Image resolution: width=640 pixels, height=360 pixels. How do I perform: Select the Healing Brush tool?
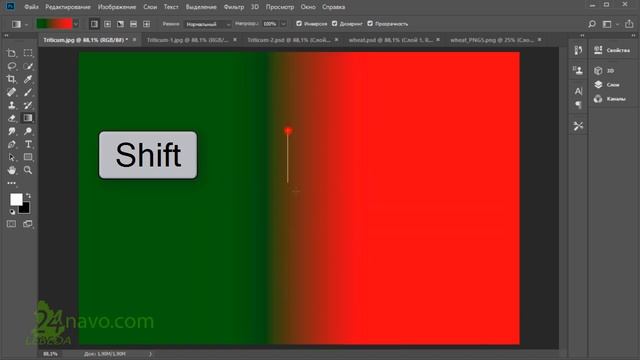click(x=11, y=92)
